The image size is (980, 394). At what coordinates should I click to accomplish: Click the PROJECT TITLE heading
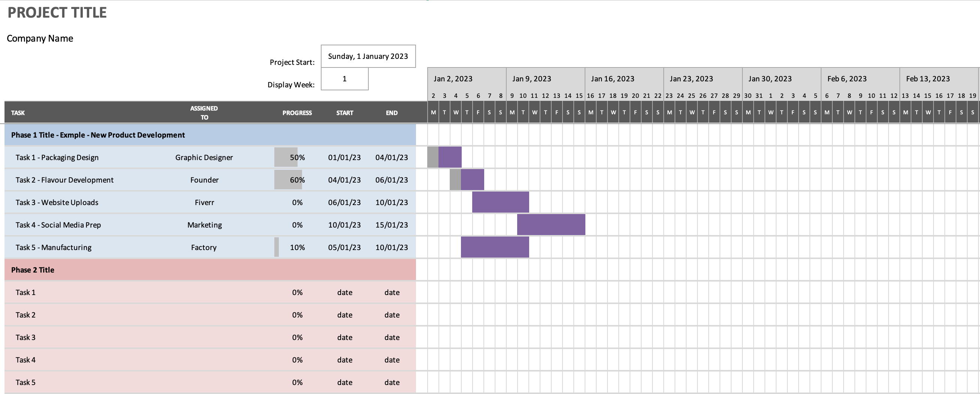point(58,12)
